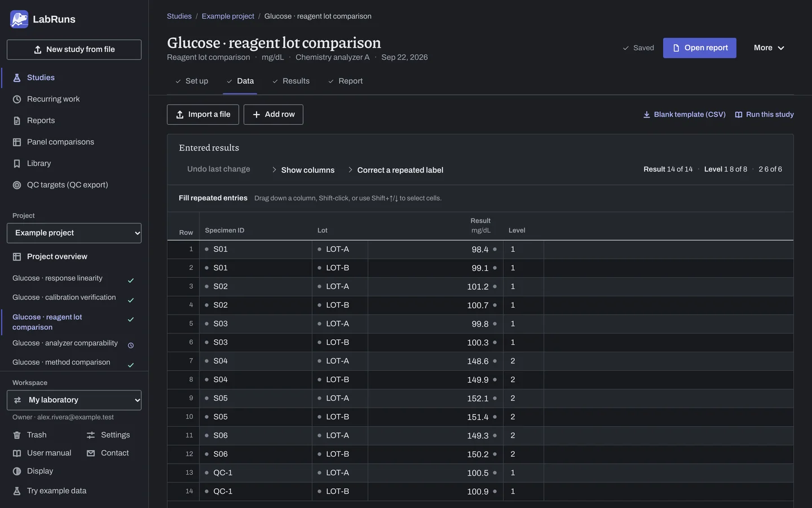Click Example project in the breadcrumb
This screenshot has height=508, width=812.
click(x=228, y=16)
